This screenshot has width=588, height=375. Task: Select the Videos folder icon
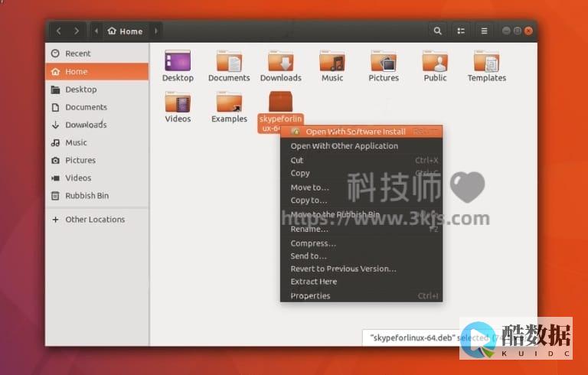click(178, 102)
